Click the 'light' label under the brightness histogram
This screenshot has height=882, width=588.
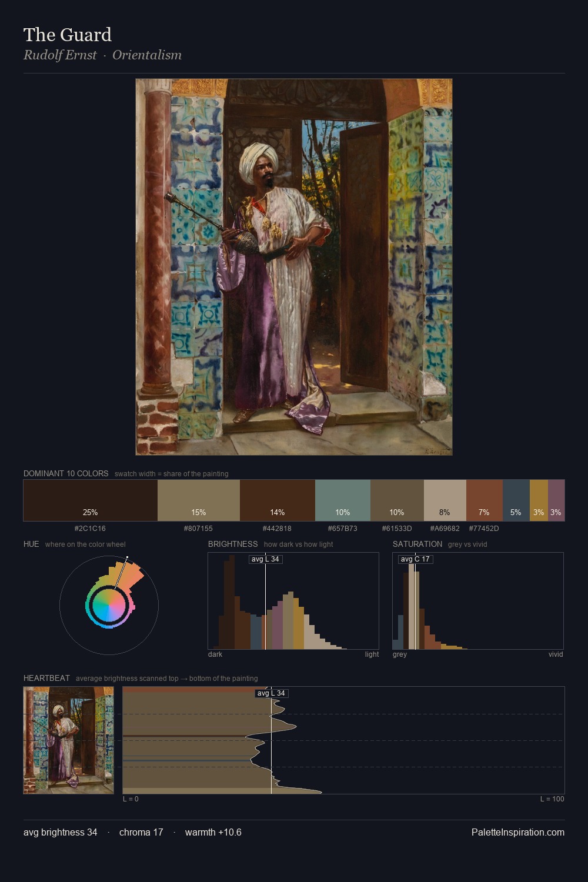372,654
